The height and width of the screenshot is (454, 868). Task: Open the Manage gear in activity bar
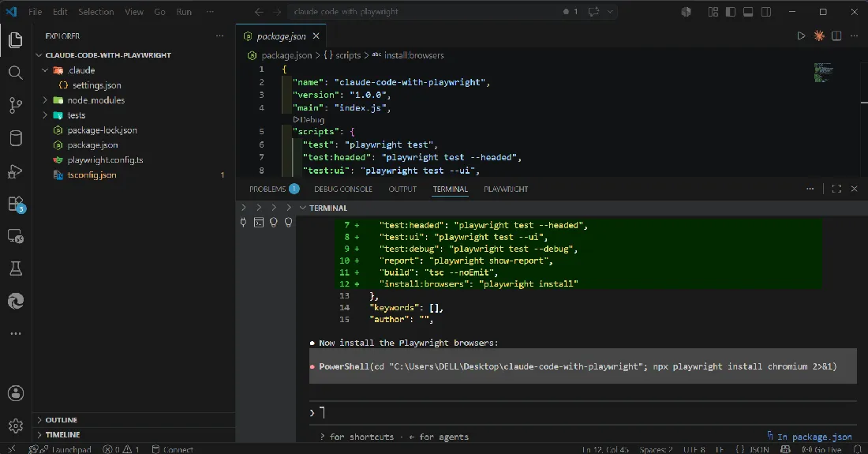tap(16, 426)
